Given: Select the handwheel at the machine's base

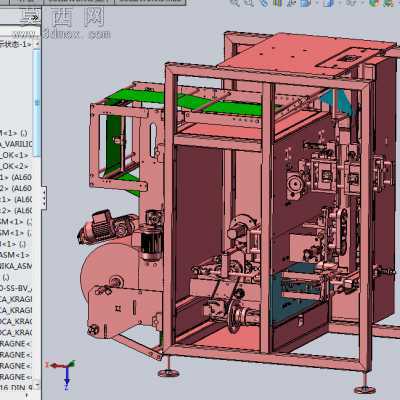Looking at the screenshot, I should [234, 316].
